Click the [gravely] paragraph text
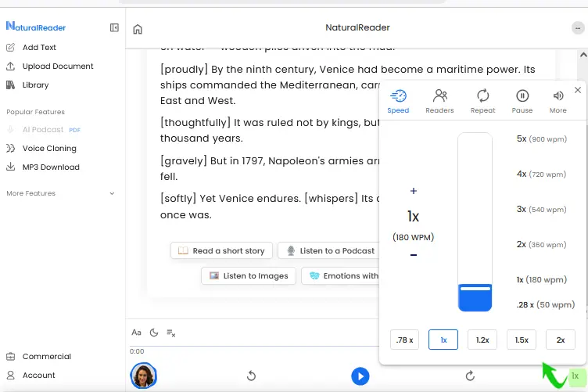Screen dimensions: 588x392 click(x=270, y=168)
